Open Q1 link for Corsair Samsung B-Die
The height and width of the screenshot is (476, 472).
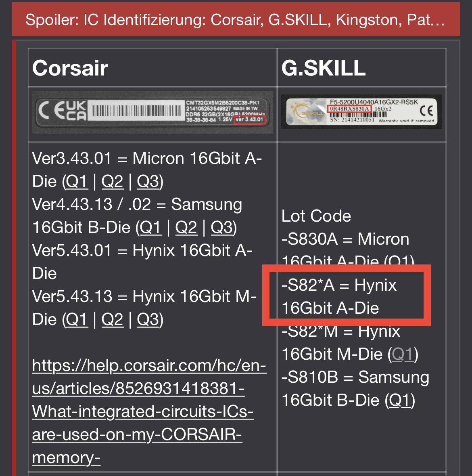150,228
